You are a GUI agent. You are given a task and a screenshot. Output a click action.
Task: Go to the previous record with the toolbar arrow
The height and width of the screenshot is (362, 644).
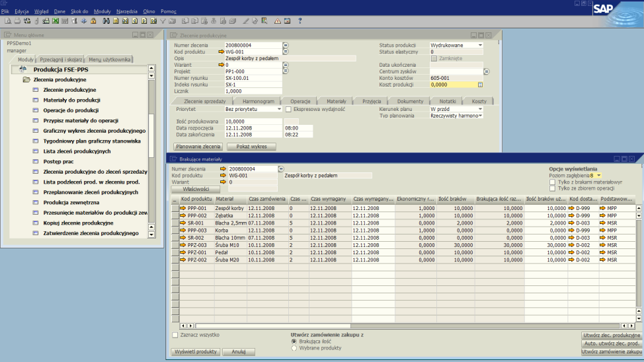click(x=134, y=21)
